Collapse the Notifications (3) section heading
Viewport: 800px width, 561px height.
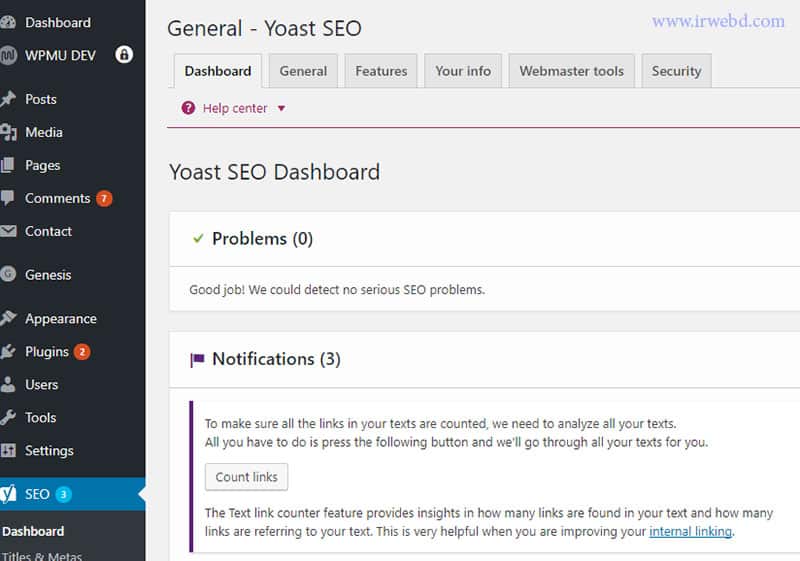(276, 359)
